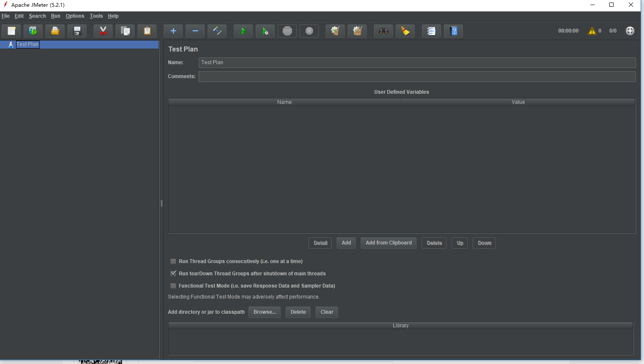Select the Test Plan tree node
The width and height of the screenshot is (644, 364).
(x=27, y=44)
